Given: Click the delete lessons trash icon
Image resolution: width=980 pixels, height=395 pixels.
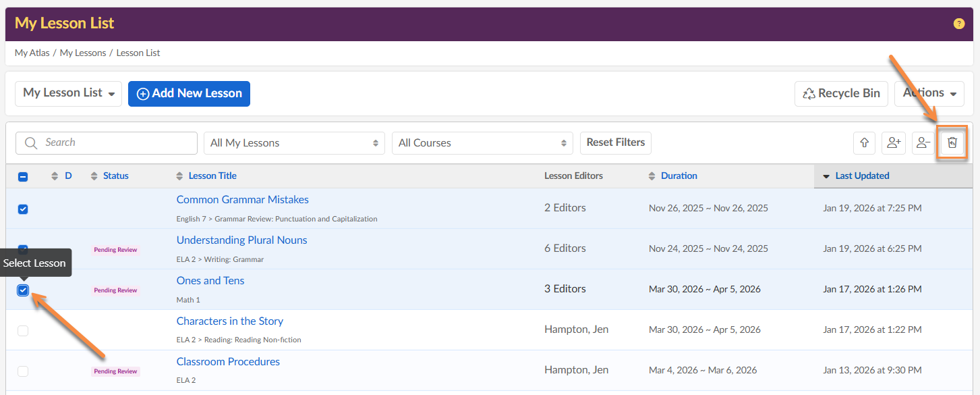Looking at the screenshot, I should click(952, 142).
